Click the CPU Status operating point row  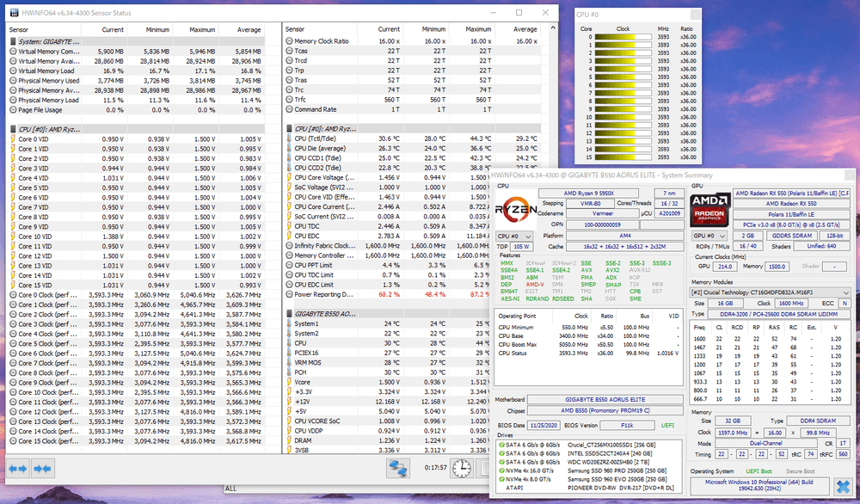click(x=588, y=353)
